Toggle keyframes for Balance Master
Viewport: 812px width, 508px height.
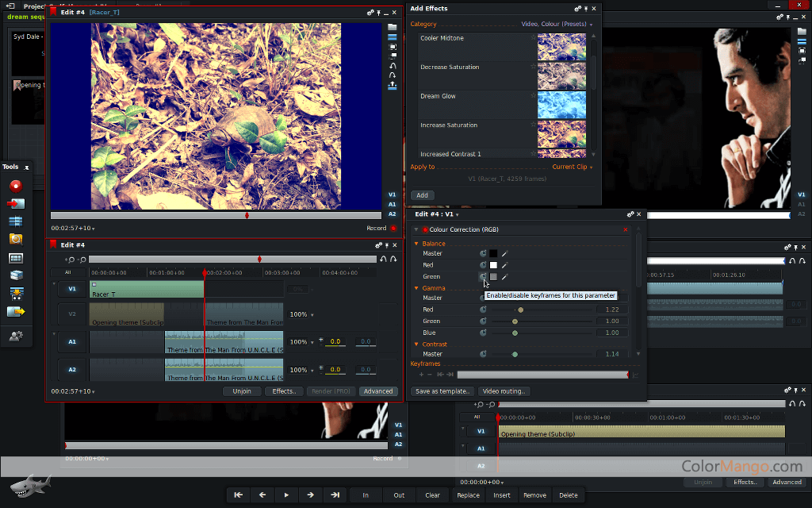click(483, 253)
